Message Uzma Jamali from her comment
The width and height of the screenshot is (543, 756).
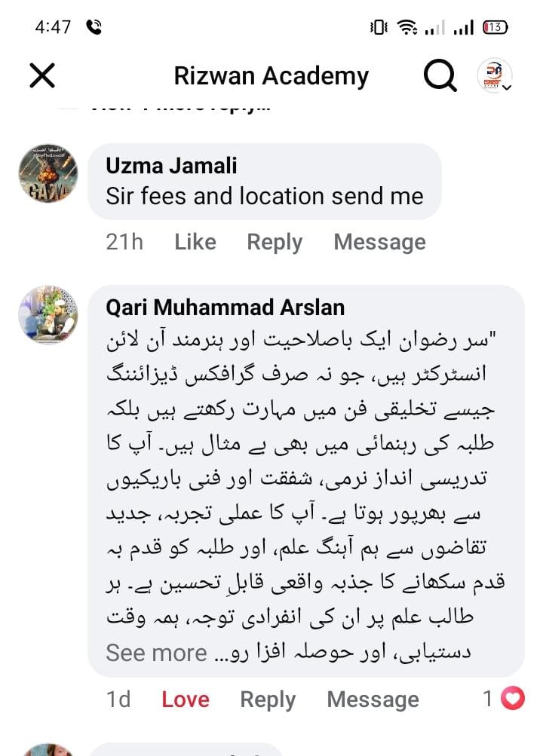(x=379, y=242)
